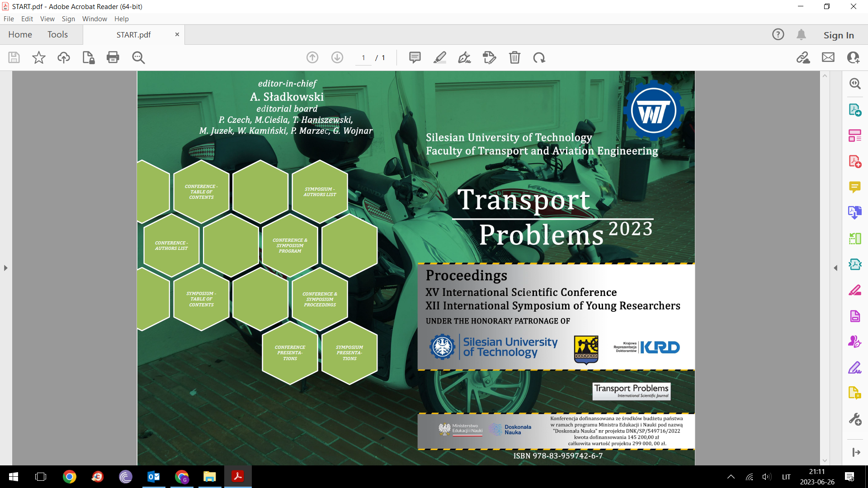Screen dimensions: 868x488
Task: Print the document via the printer icon
Action: pos(113,57)
